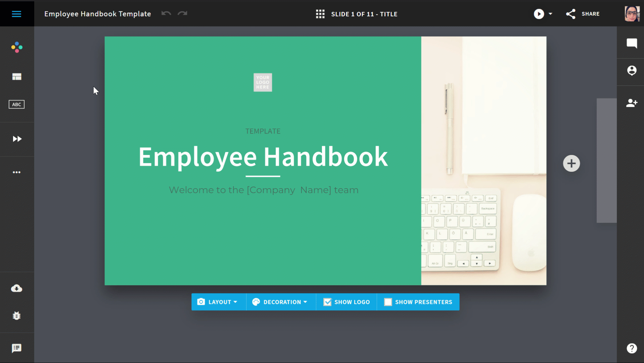
Task: Open the slide layout template icon
Action: click(x=17, y=77)
